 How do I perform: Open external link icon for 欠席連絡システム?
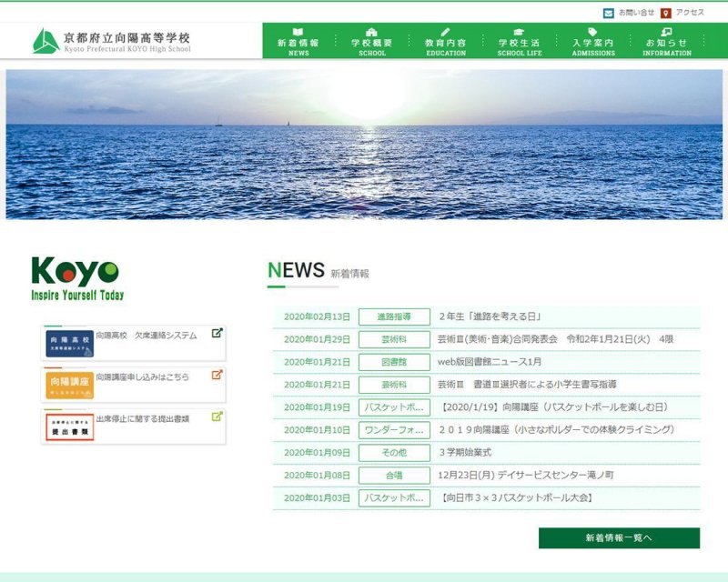coord(217,333)
